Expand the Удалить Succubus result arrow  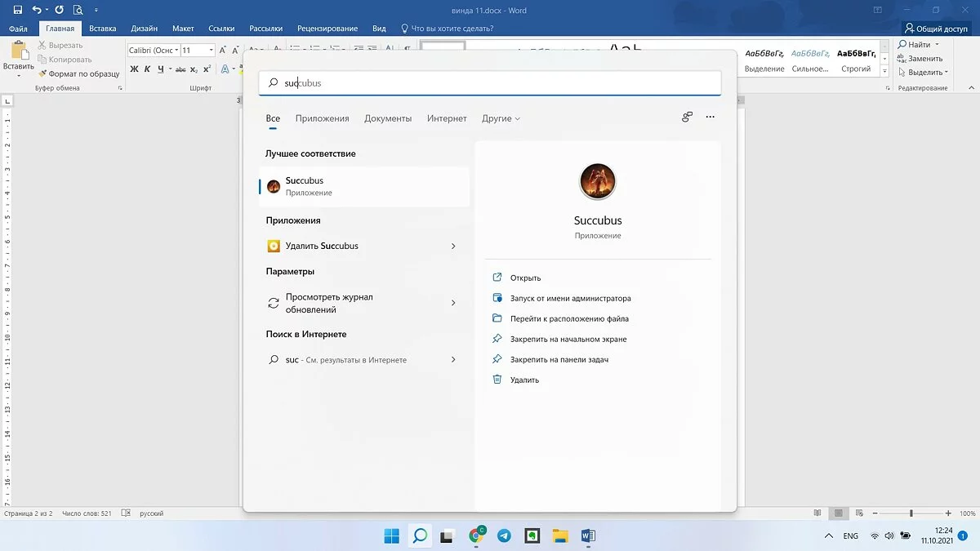click(453, 246)
